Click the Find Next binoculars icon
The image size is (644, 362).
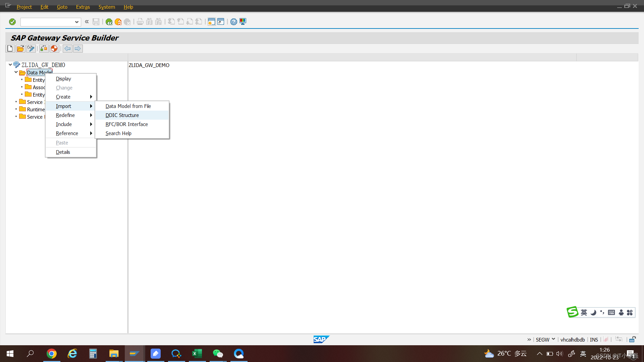click(158, 22)
